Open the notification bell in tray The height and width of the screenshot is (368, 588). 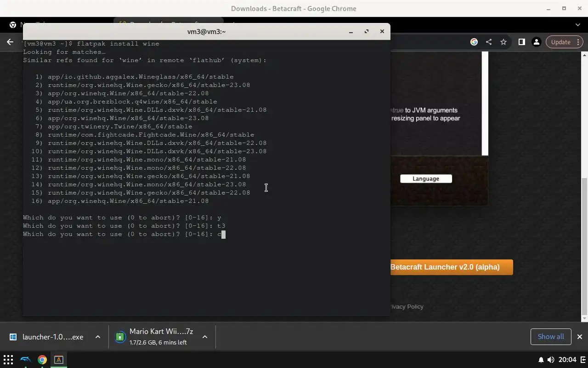(x=541, y=360)
